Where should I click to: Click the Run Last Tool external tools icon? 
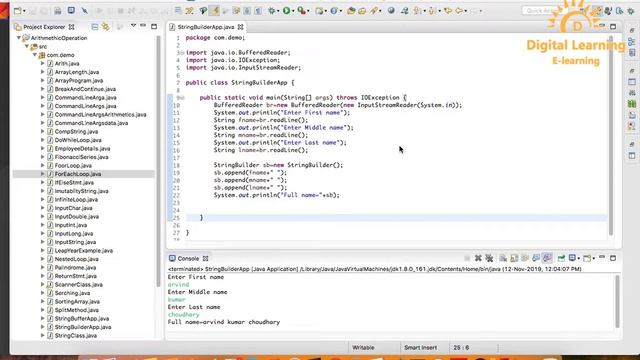click(x=301, y=11)
